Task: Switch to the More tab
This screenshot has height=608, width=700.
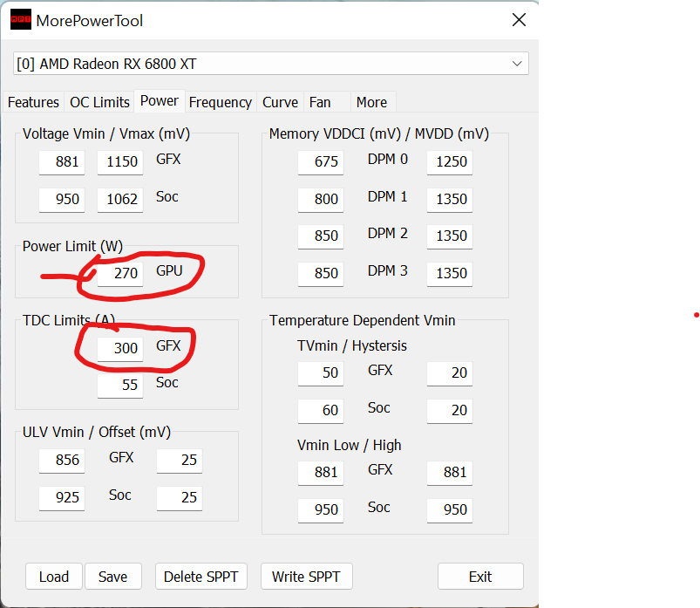Action: click(x=373, y=102)
